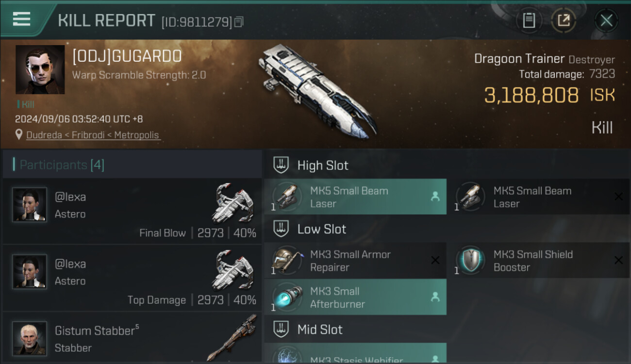
Task: Open the Dudreda location link
Action: [93, 135]
